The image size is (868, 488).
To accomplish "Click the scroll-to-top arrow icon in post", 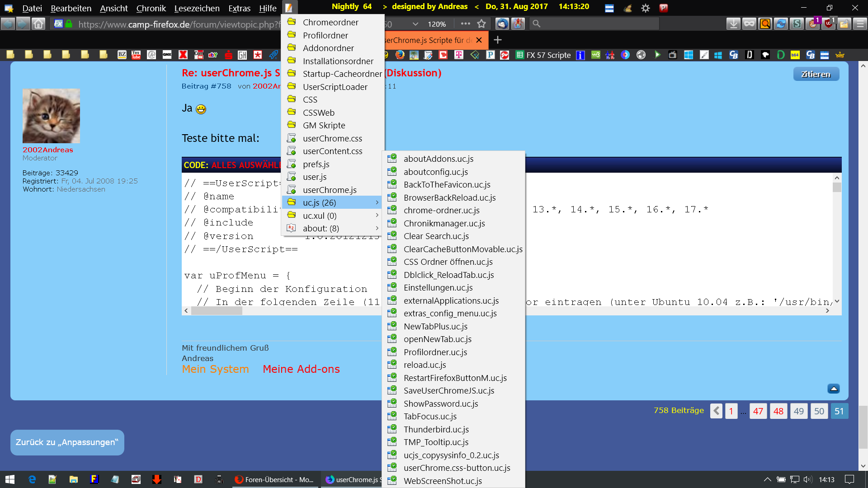I will 834,389.
